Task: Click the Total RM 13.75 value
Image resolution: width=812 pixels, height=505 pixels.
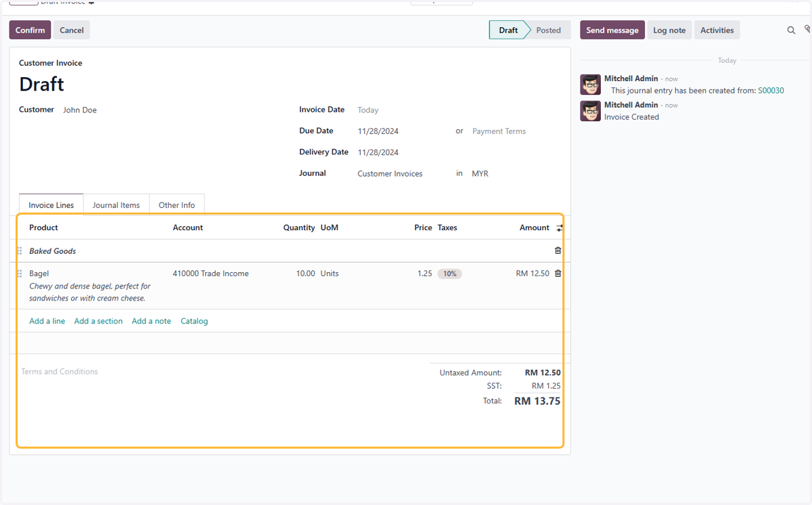Action: pyautogui.click(x=537, y=401)
